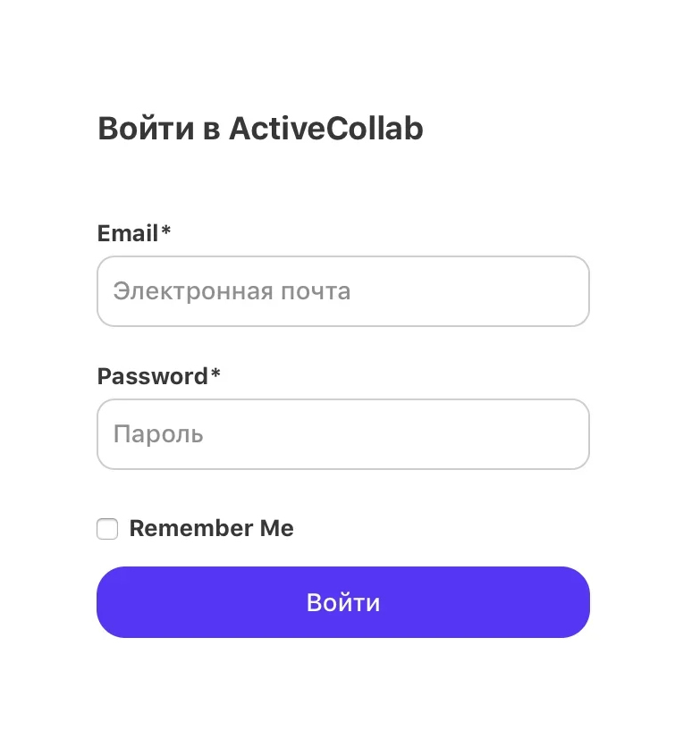Click the Войти в ActiveCollab heading
700x755 pixels.
pos(260,129)
